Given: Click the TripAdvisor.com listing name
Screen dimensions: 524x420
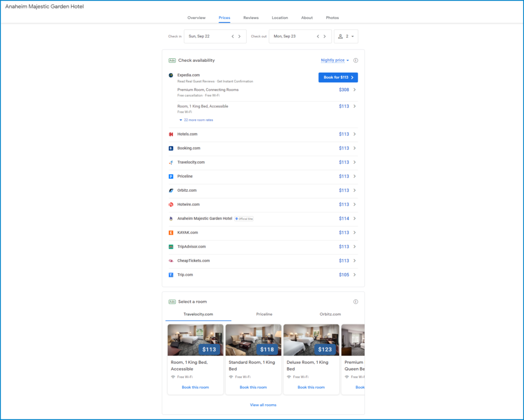Looking at the screenshot, I should [x=191, y=247].
